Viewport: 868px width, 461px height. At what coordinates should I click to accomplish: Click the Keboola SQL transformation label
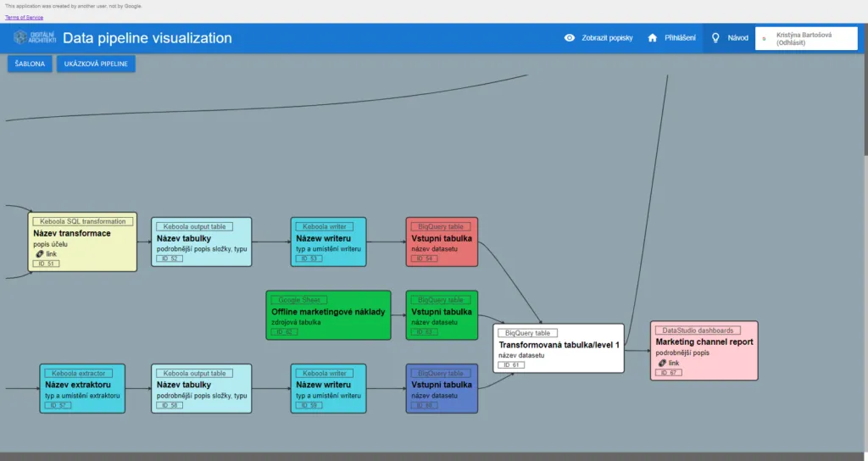pos(82,221)
